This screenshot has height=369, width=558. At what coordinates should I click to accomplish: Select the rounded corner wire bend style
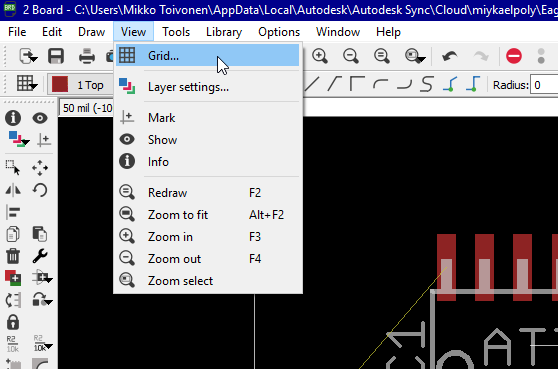click(x=380, y=84)
